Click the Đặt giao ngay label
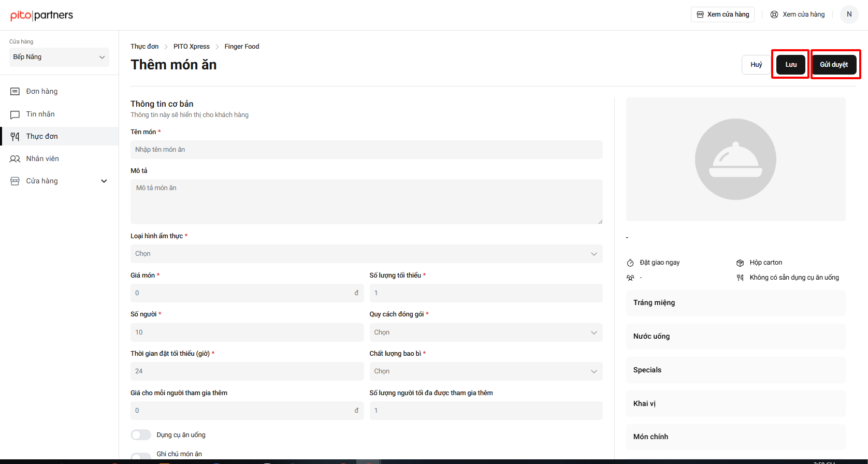Image resolution: width=868 pixels, height=464 pixels. click(660, 263)
